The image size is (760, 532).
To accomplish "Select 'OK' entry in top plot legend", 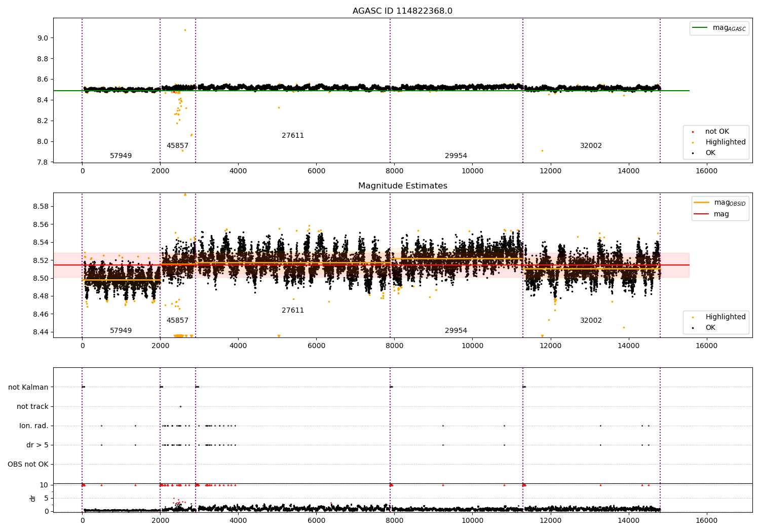I will pos(710,153).
